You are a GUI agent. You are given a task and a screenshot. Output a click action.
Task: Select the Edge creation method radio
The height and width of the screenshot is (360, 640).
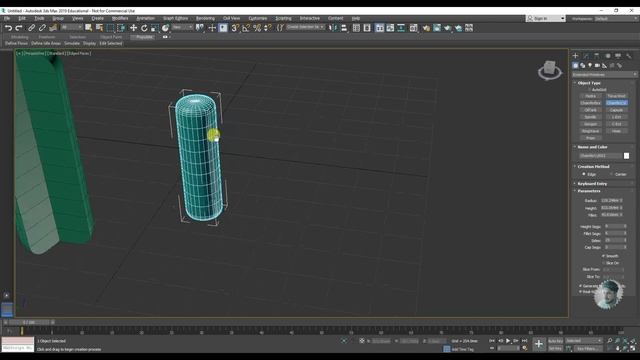pos(584,174)
